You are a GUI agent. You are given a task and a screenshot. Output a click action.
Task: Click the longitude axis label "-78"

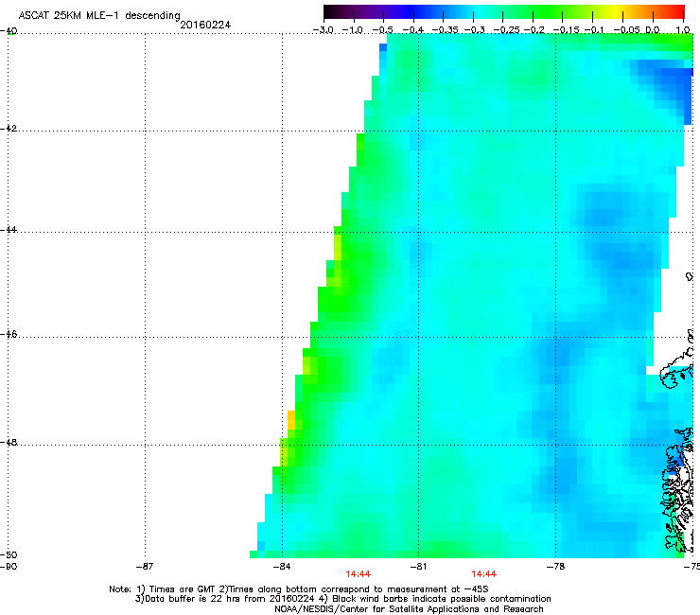(555, 567)
